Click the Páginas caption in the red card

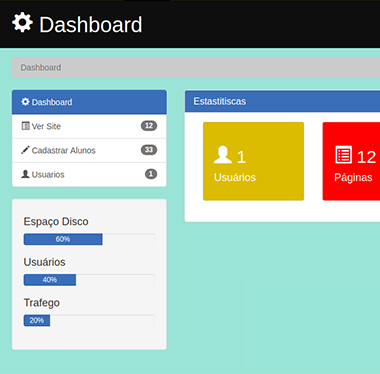tap(353, 178)
